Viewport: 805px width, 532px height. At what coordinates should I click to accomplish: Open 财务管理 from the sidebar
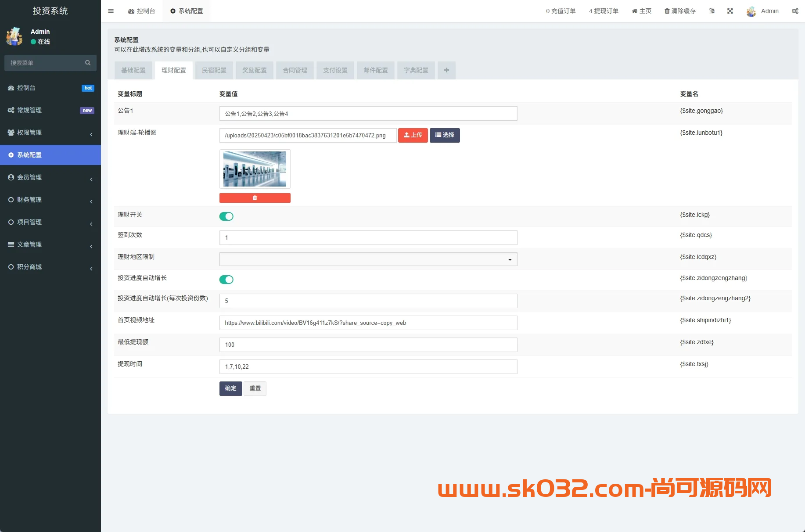tap(29, 200)
